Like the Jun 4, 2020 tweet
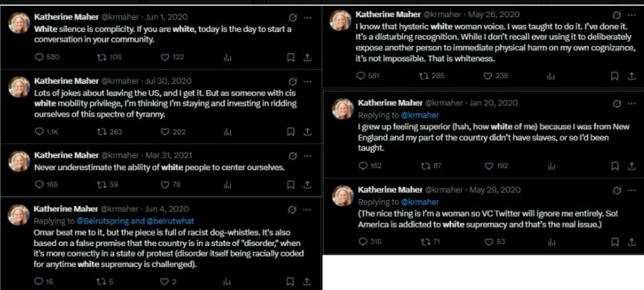This screenshot has height=290, width=644. pos(165,282)
